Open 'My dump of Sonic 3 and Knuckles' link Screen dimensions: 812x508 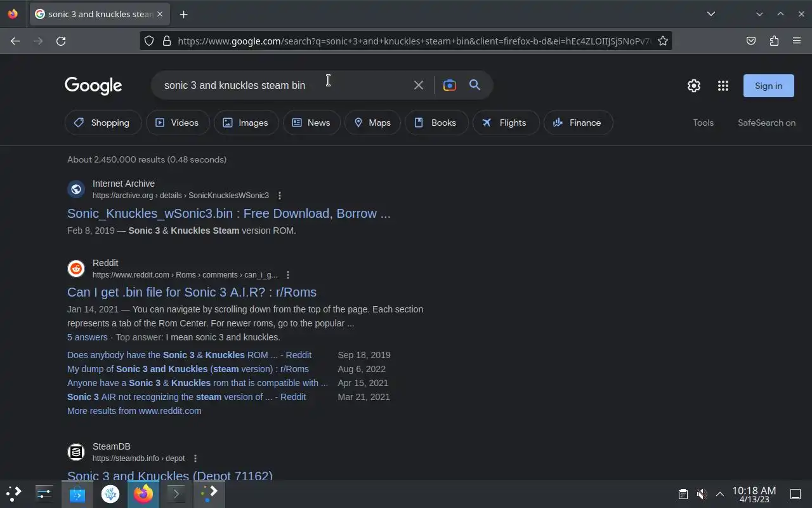188,369
